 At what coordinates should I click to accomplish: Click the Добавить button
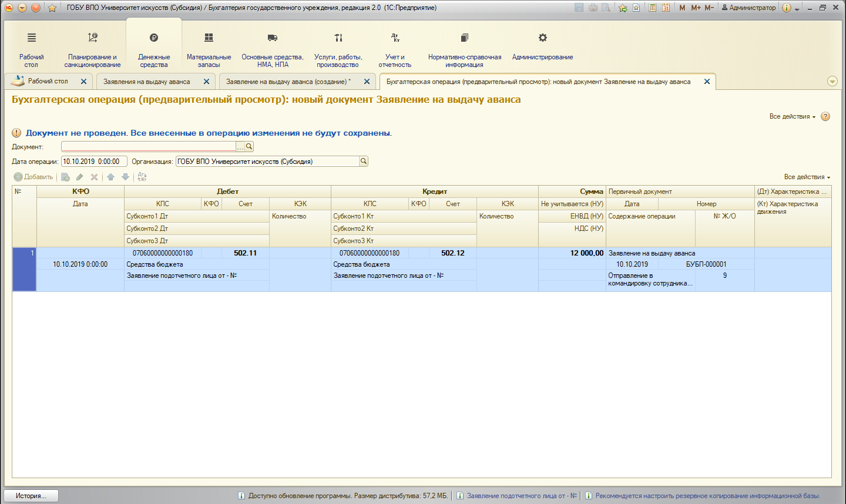(33, 177)
